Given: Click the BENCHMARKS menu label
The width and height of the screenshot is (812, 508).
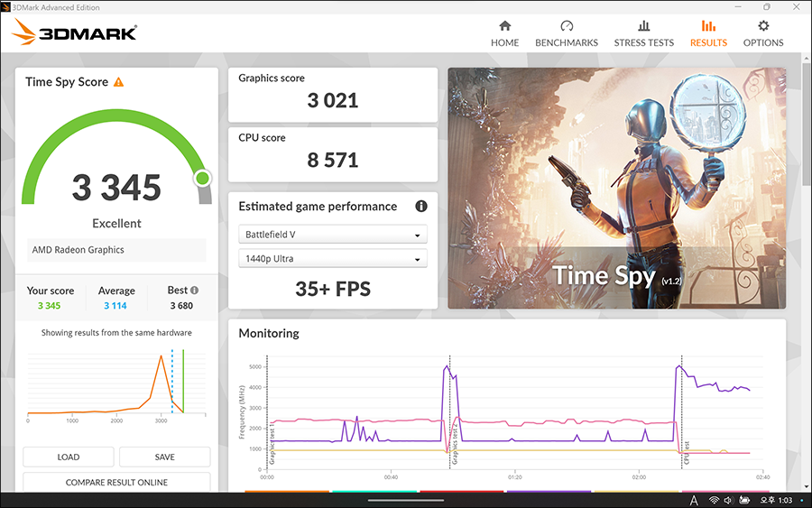Looking at the screenshot, I should [567, 42].
